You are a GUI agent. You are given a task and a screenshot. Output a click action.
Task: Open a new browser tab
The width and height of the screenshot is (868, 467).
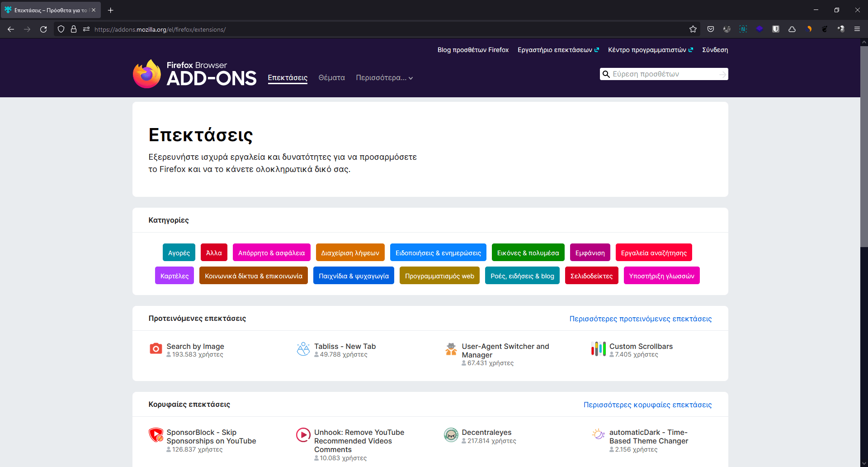(111, 10)
